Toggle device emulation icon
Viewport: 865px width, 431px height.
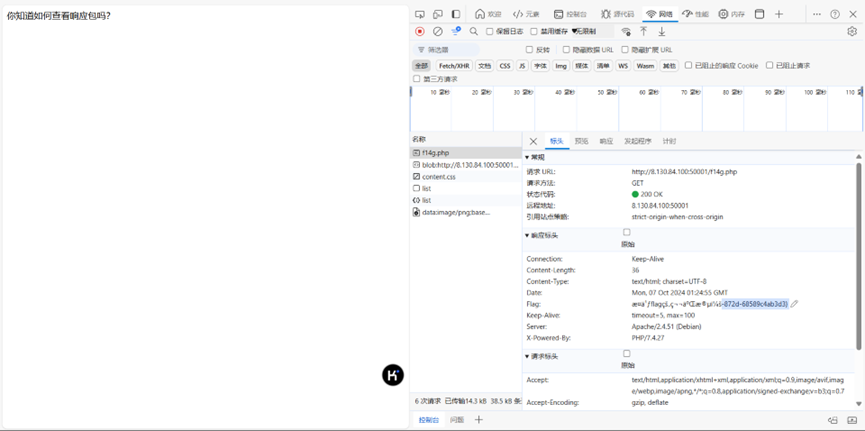[x=438, y=14]
